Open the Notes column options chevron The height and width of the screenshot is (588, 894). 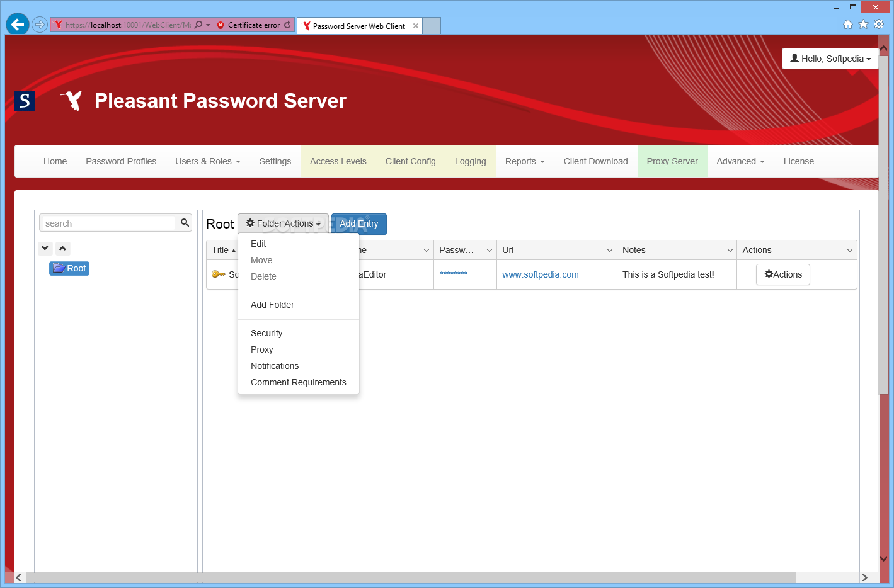click(730, 251)
